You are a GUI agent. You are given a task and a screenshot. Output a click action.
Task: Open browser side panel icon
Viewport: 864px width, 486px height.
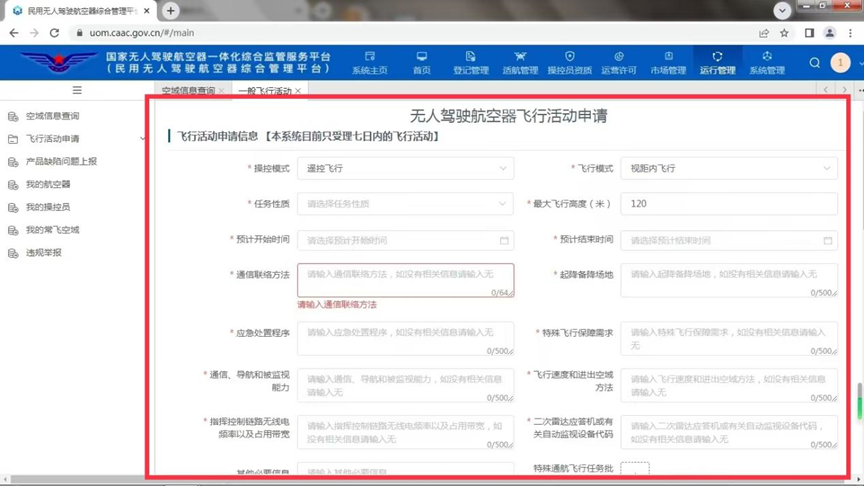click(809, 33)
